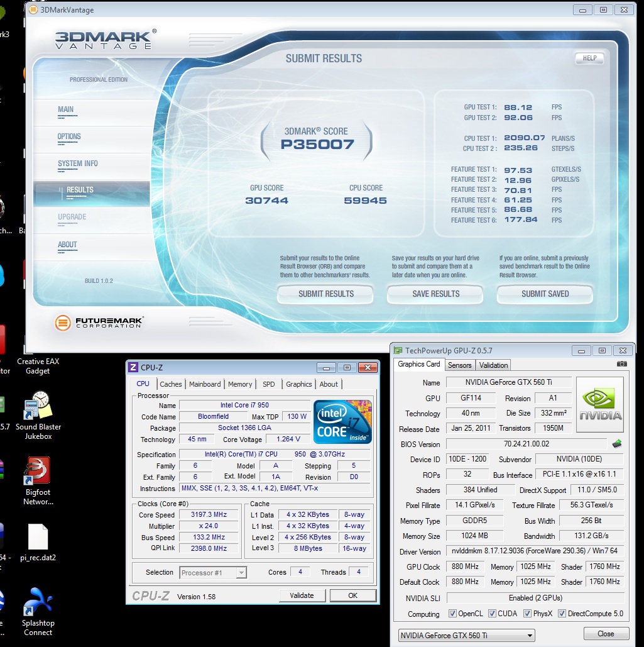Open the About tab in CPU-Z
Screen dimensions: 644x647
329,384
